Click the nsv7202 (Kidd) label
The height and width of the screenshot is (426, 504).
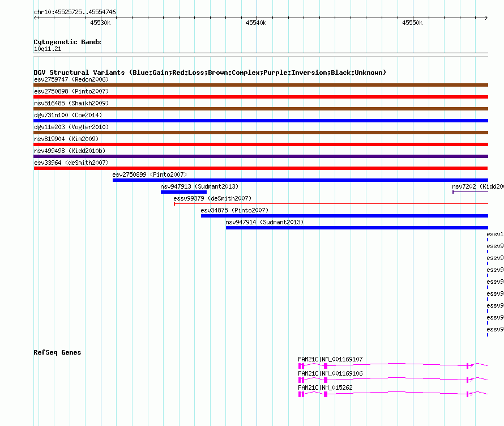point(477,186)
